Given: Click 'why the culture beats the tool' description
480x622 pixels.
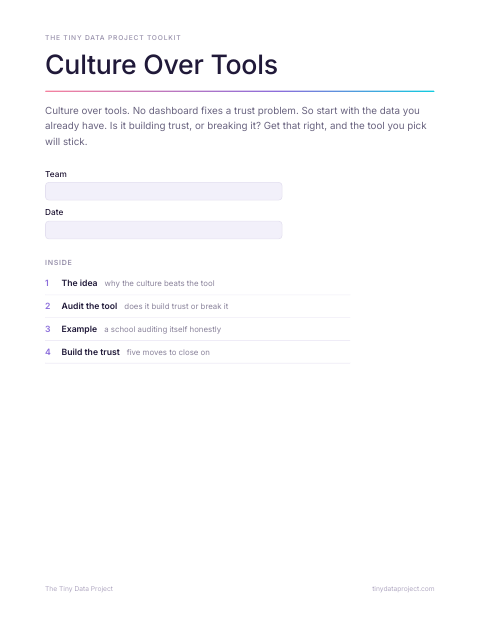Looking at the screenshot, I should [x=159, y=284].
